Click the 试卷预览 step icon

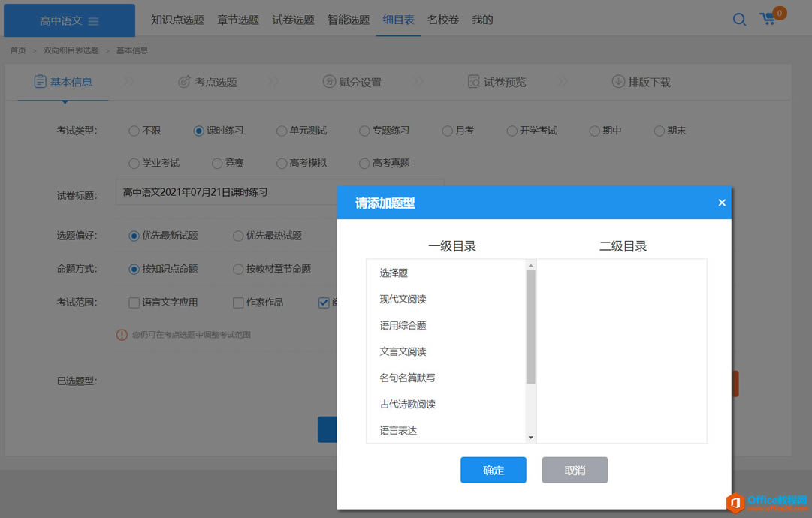pos(473,82)
